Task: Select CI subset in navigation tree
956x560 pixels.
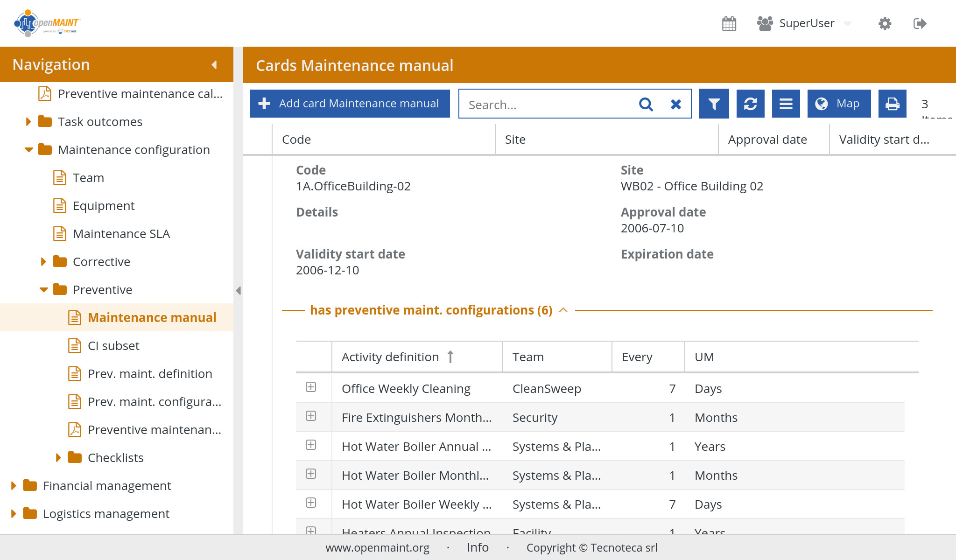Action: click(113, 346)
